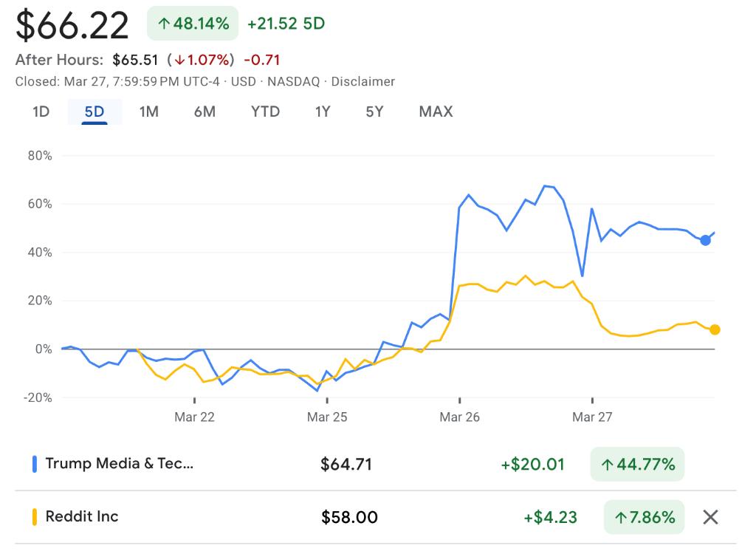This screenshot has width=756, height=554.
Task: Switch chart to 1Y range
Action: 323,112
